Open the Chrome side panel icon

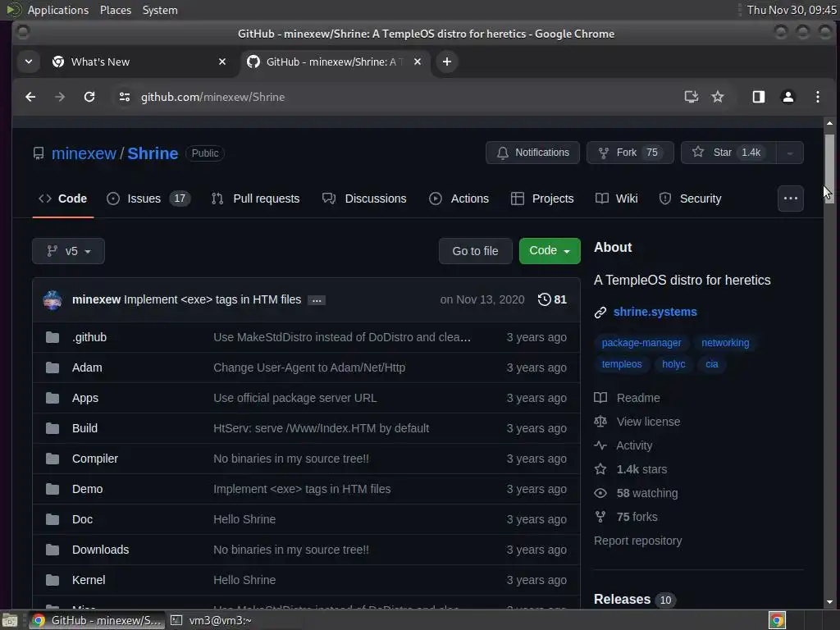point(759,97)
